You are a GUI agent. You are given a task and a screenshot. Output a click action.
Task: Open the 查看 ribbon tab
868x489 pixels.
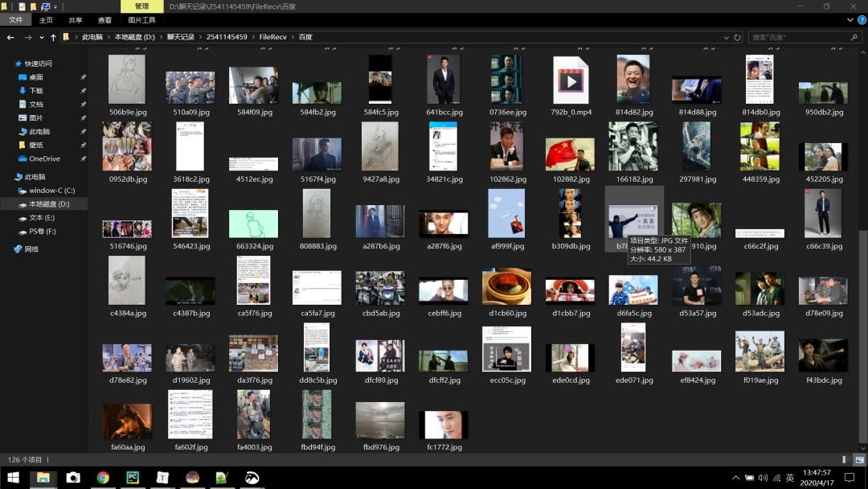click(x=104, y=20)
